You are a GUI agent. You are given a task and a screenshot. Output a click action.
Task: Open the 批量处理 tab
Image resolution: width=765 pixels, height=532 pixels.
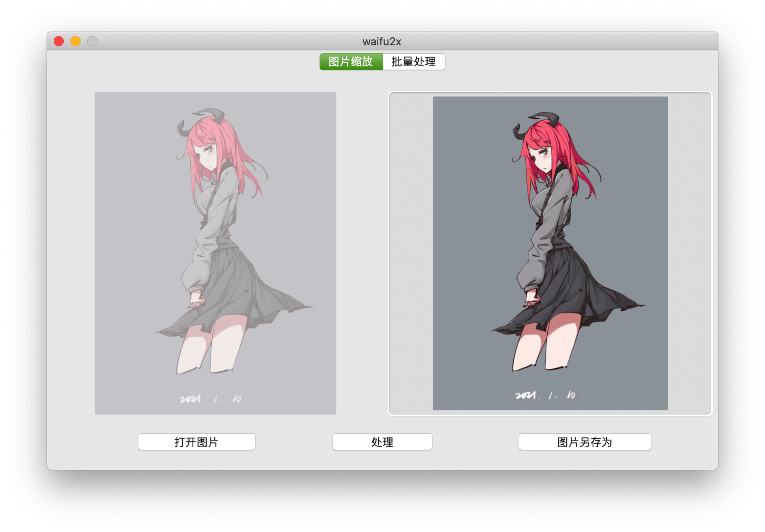point(414,62)
